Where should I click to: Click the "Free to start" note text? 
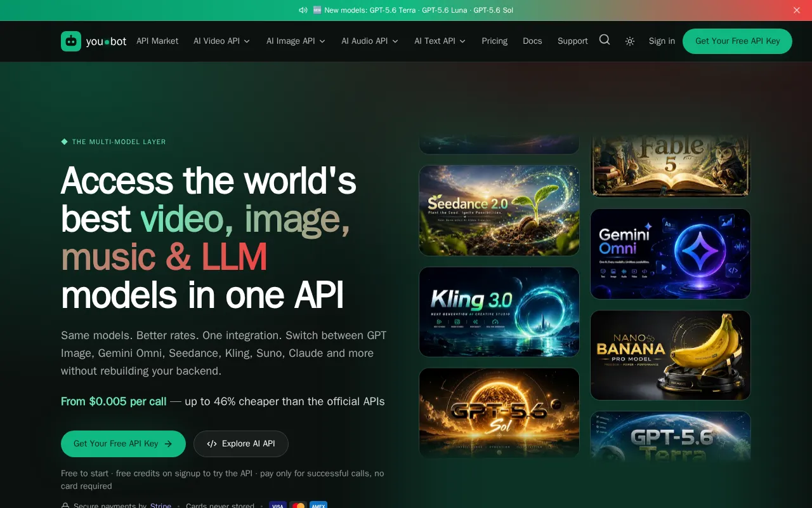click(223, 479)
